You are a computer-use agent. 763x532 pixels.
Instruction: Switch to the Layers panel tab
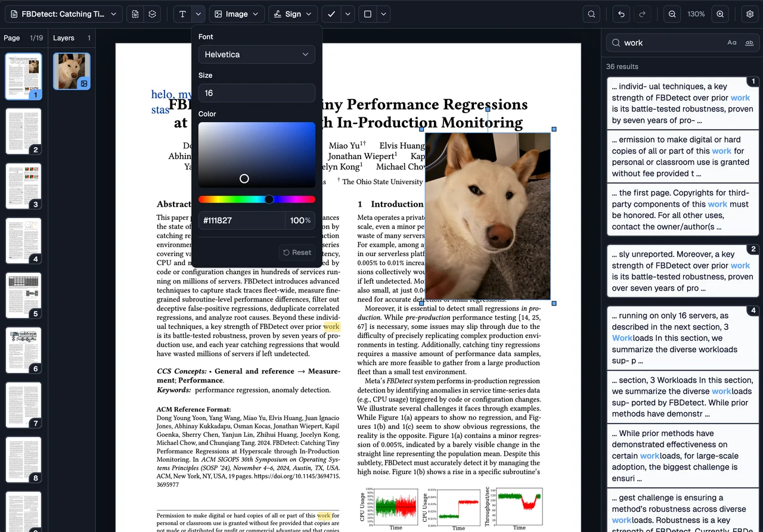click(64, 38)
